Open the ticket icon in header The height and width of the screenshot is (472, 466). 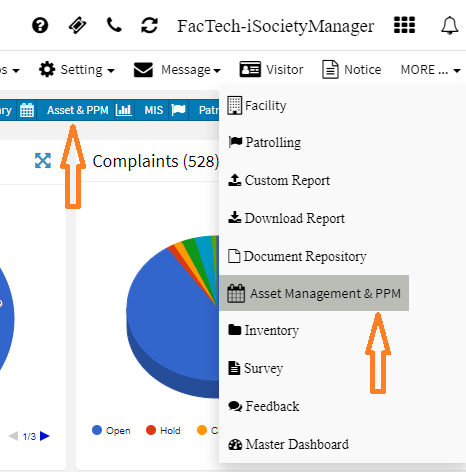[77, 25]
